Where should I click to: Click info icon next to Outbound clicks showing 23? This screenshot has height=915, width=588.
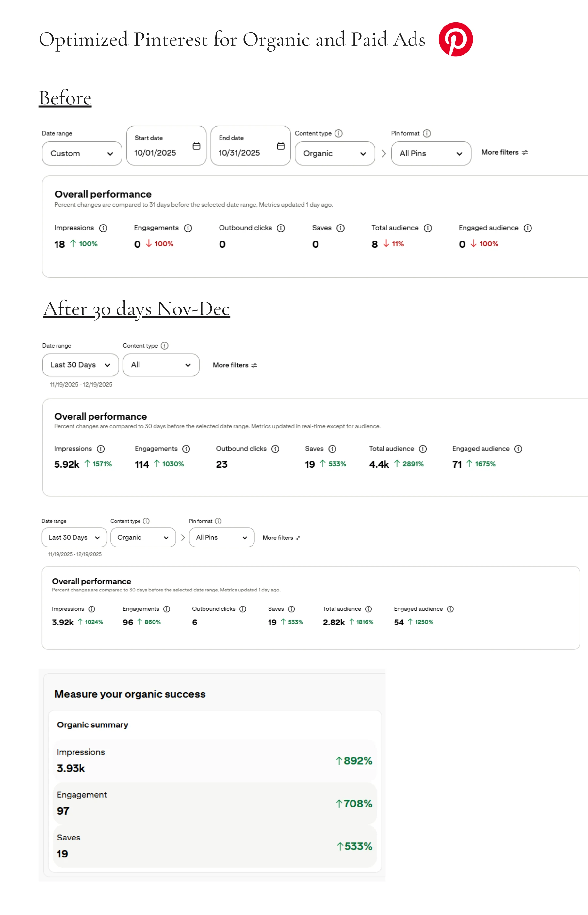[275, 449]
